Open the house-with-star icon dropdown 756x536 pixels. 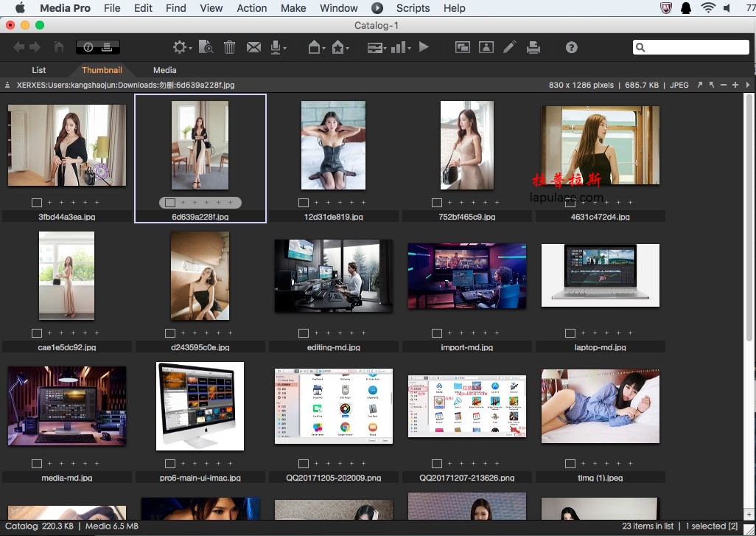coord(340,47)
